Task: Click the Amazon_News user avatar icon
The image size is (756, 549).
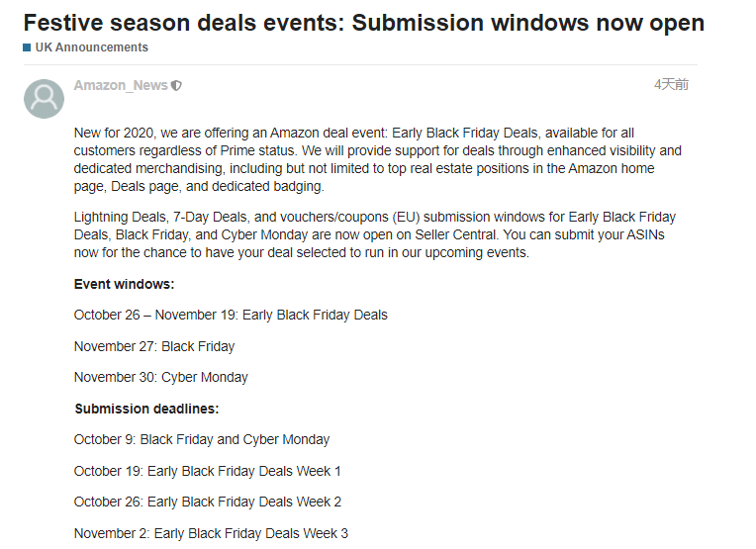Action: (44, 99)
